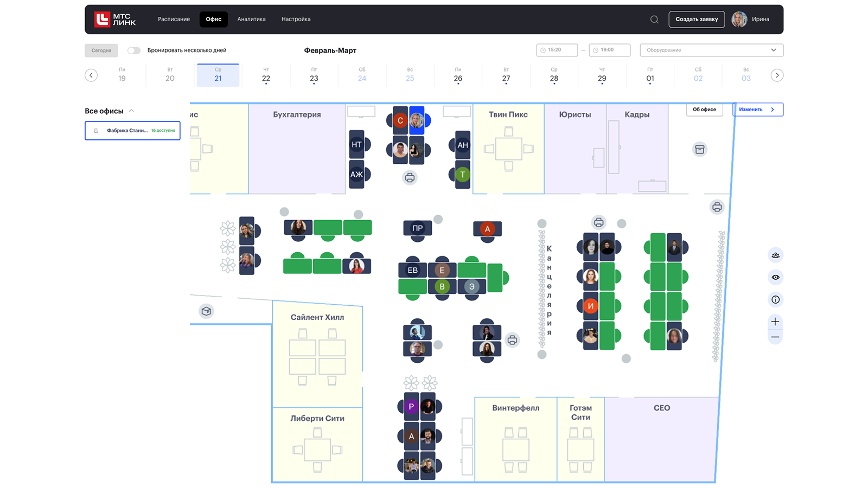Open the info circle icon
The image size is (868, 488).
775,300
